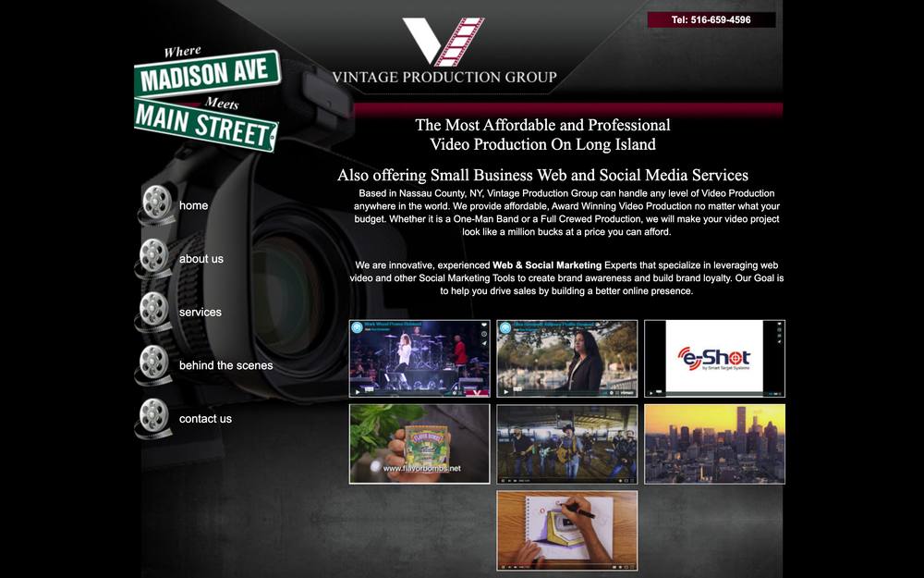Play the e-Shot video
The image size is (924, 578).
[x=651, y=393]
